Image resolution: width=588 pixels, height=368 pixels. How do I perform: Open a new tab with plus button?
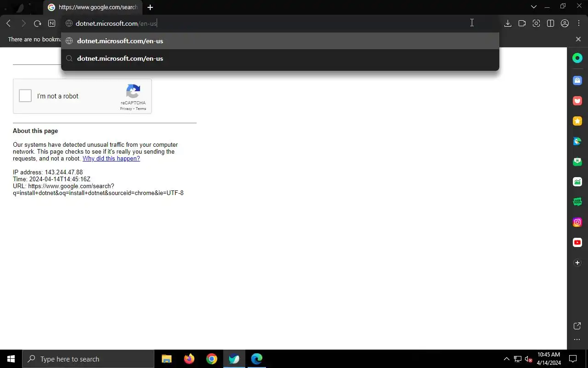coord(150,7)
